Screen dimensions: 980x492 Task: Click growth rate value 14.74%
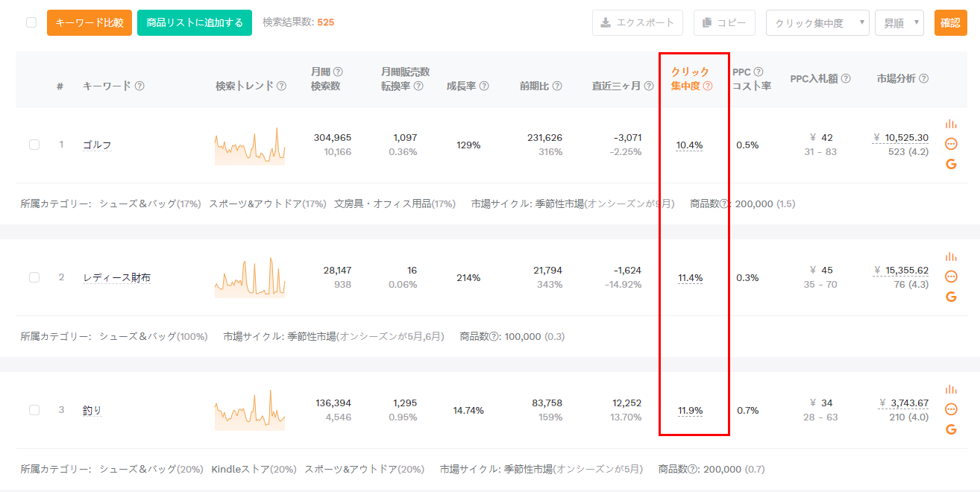(x=468, y=410)
